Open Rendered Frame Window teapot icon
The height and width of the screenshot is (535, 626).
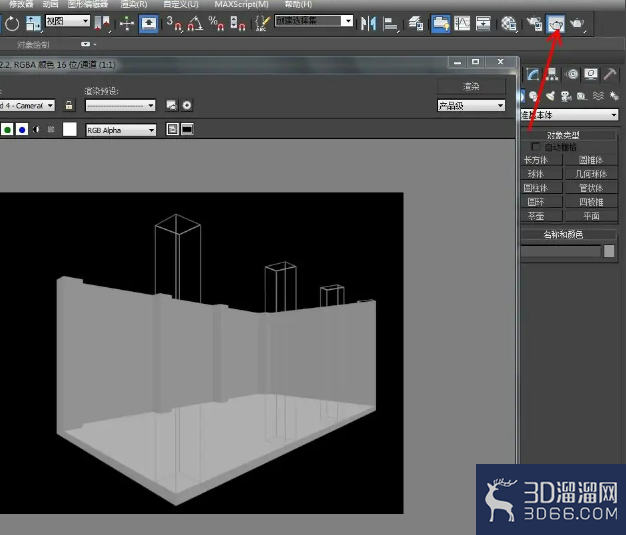(556, 24)
